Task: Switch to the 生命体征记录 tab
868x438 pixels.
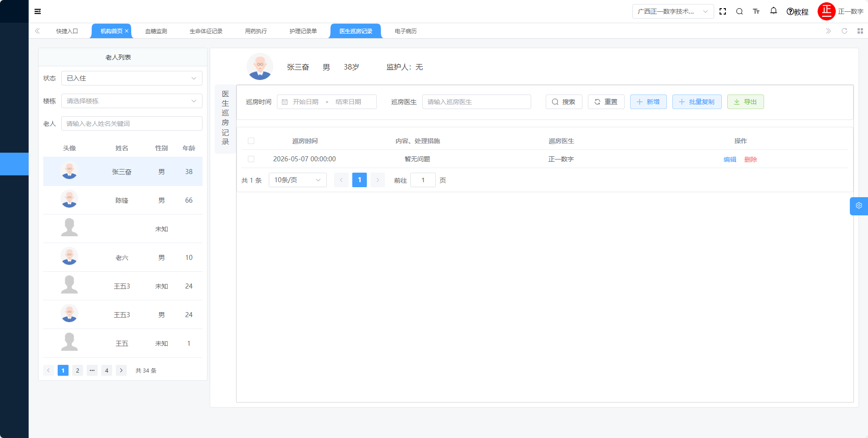Action: tap(206, 31)
